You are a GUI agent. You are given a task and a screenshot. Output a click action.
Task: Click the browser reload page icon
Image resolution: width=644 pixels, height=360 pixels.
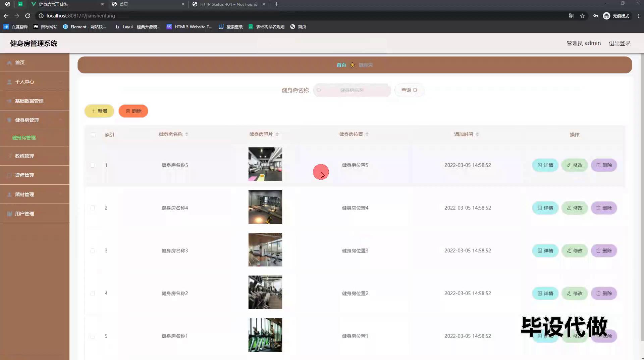pyautogui.click(x=28, y=16)
